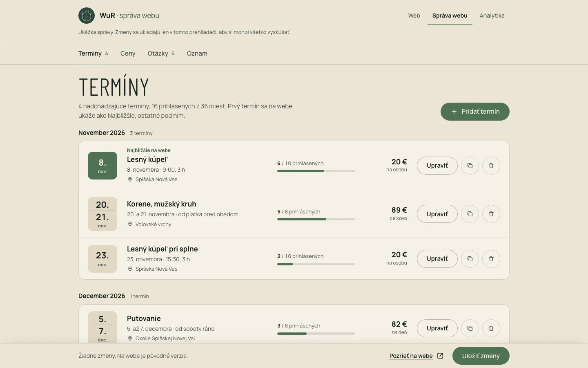Open the Oznam tab
Screen dimensions: 588x368
coord(197,54)
